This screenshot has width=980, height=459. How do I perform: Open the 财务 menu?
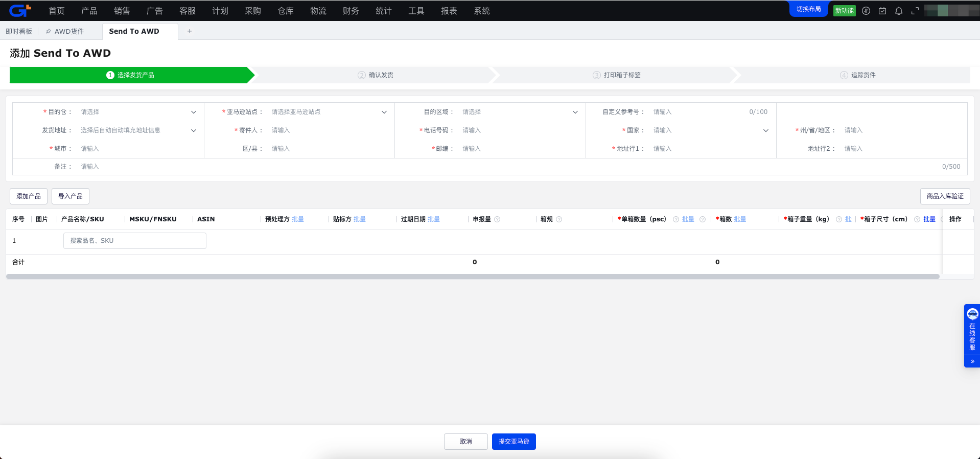pyautogui.click(x=351, y=11)
